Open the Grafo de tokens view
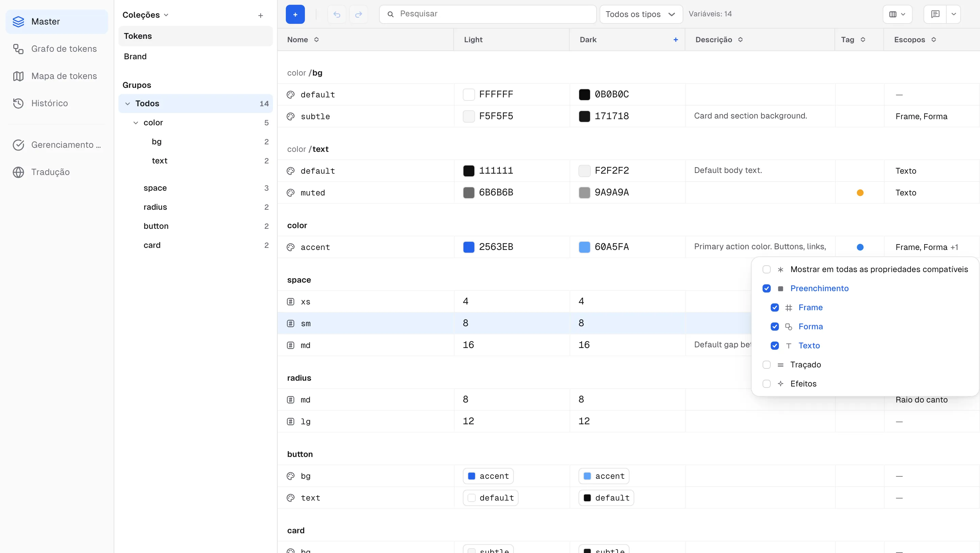This screenshot has width=980, height=553. [56, 49]
